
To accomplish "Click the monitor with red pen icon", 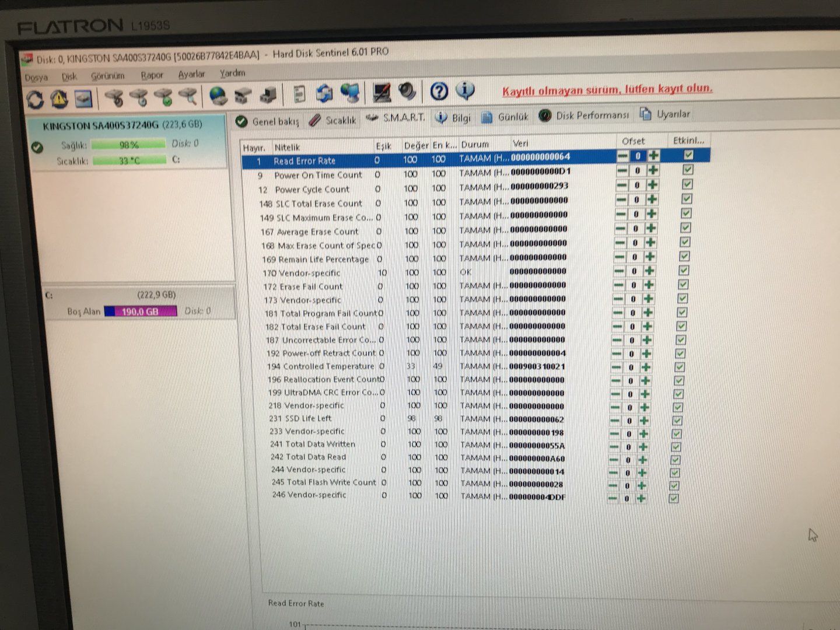I will pyautogui.click(x=381, y=92).
